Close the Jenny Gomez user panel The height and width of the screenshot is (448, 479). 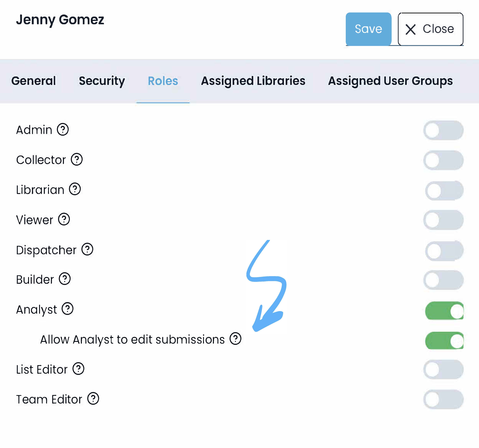click(x=430, y=29)
